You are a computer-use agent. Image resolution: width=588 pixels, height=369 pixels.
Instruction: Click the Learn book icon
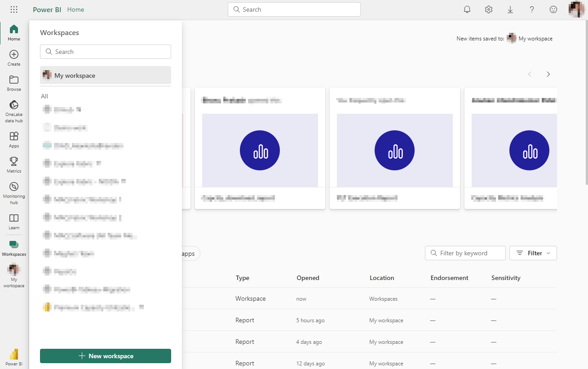point(14,218)
